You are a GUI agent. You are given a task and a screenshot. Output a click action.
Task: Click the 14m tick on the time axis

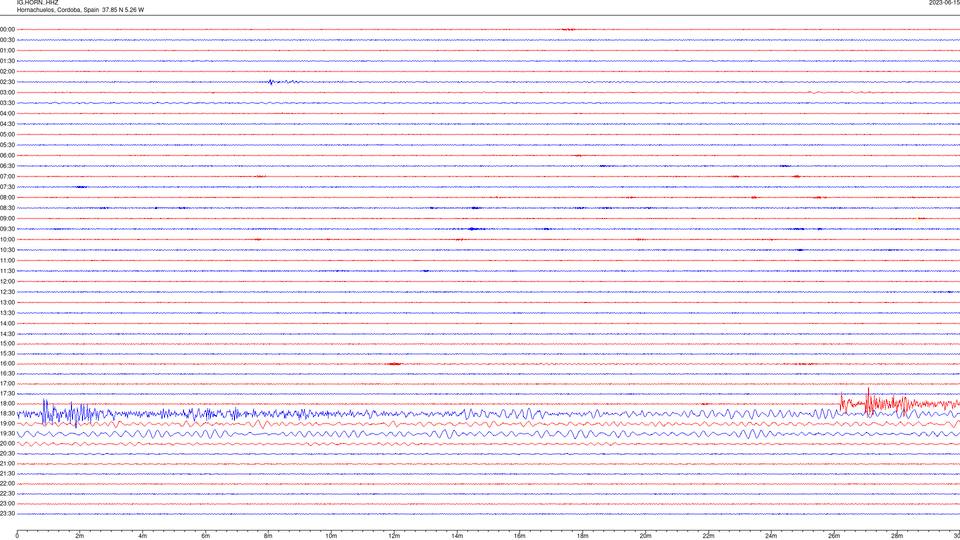pyautogui.click(x=457, y=536)
